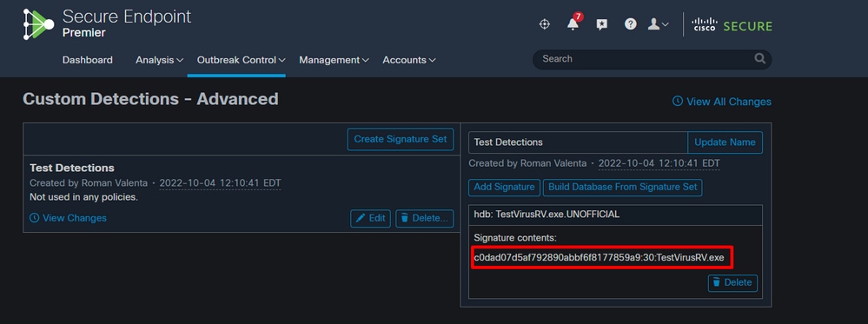The width and height of the screenshot is (868, 324).
Task: Expand the Outbreak Control menu
Action: point(242,60)
